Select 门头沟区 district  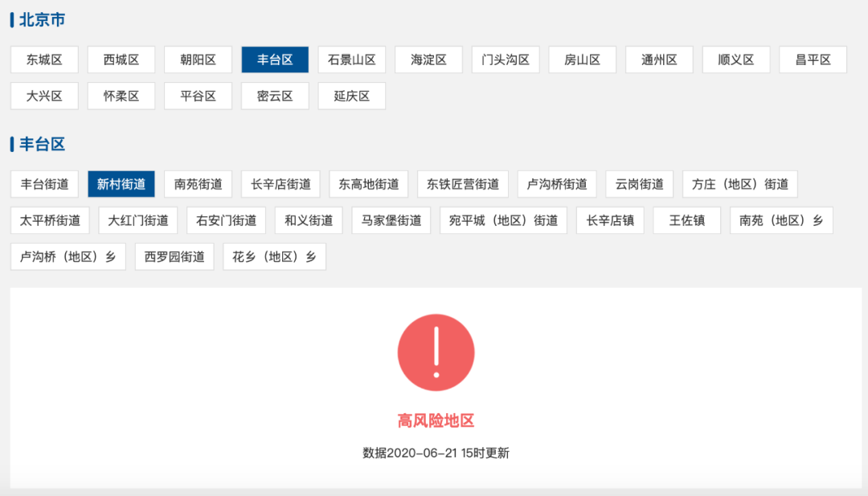coord(505,59)
